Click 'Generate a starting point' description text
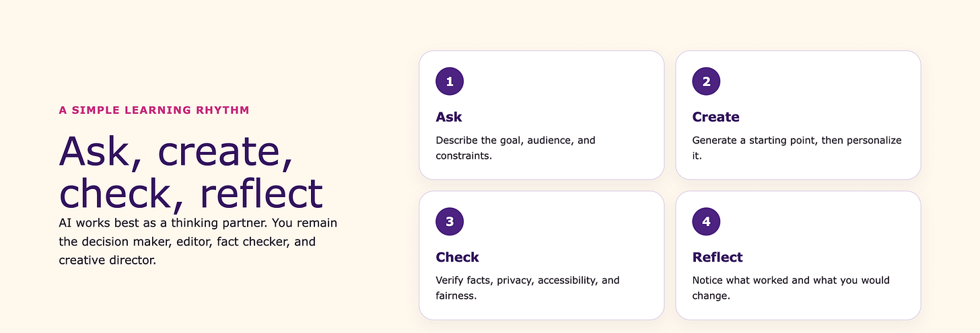This screenshot has height=333, width=980. click(x=796, y=148)
